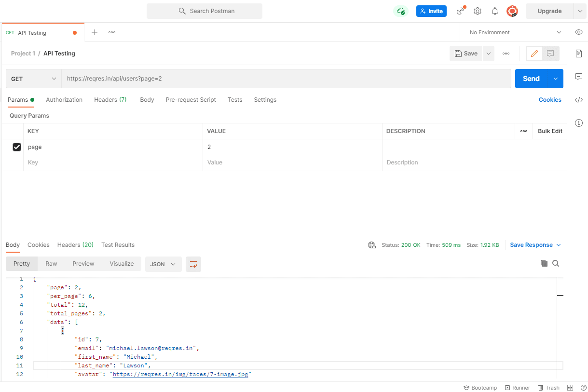The width and height of the screenshot is (588, 392).
Task: Copy the response body with the copy icon
Action: point(544,263)
